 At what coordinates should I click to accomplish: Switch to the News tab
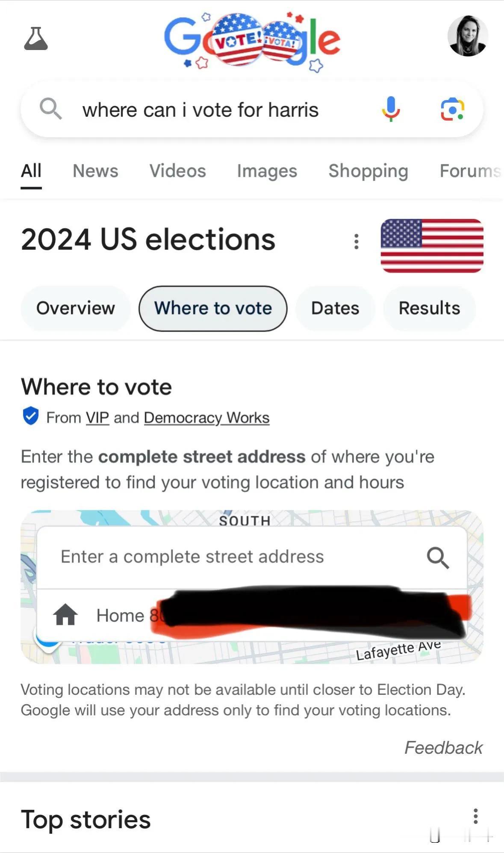(x=95, y=171)
